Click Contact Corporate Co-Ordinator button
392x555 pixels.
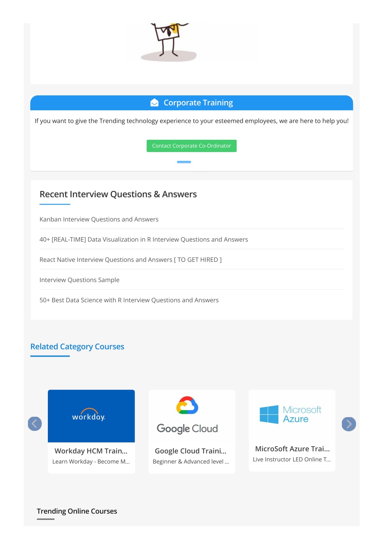tap(191, 146)
